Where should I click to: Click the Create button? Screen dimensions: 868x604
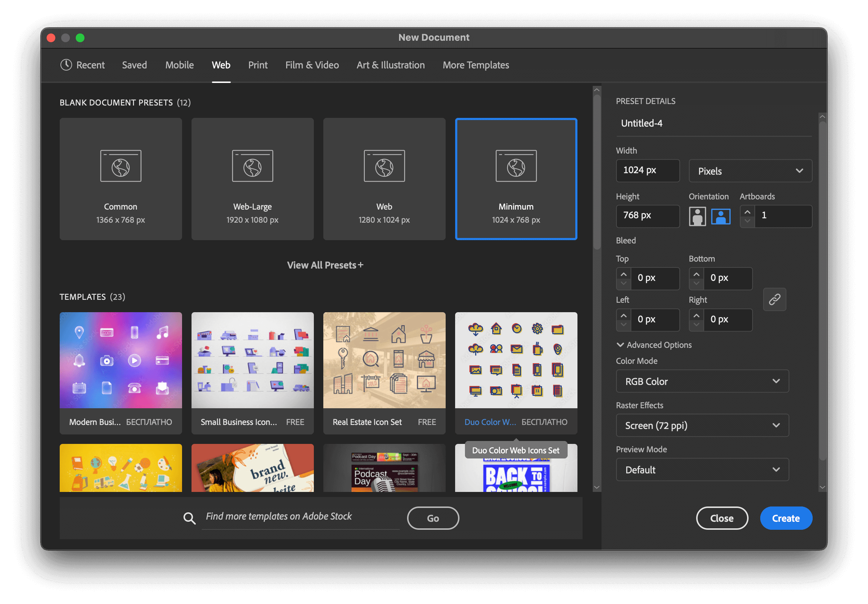pyautogui.click(x=786, y=518)
